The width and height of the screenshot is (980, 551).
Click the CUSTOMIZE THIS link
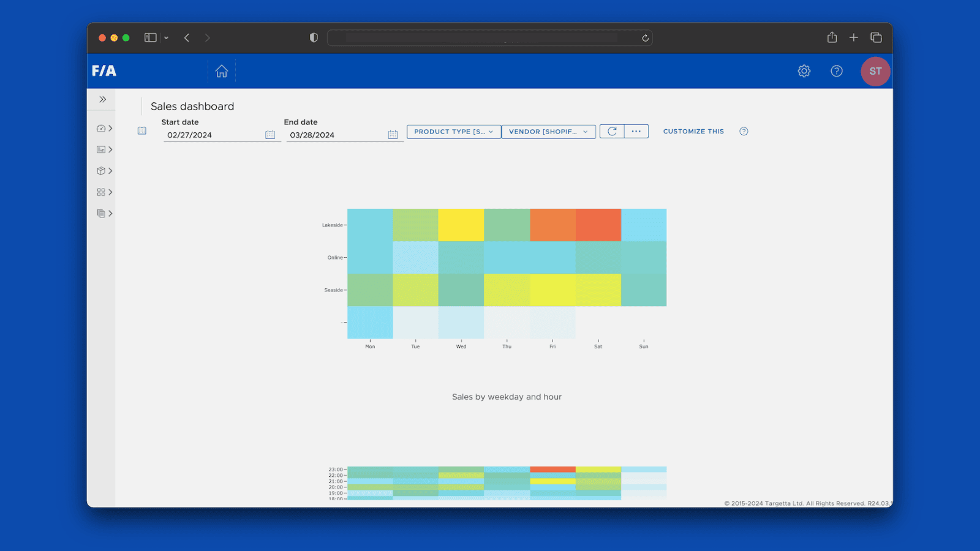[x=693, y=131]
